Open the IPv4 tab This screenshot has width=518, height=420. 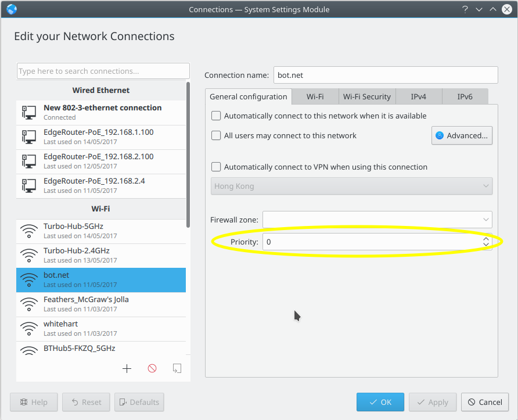click(x=419, y=96)
